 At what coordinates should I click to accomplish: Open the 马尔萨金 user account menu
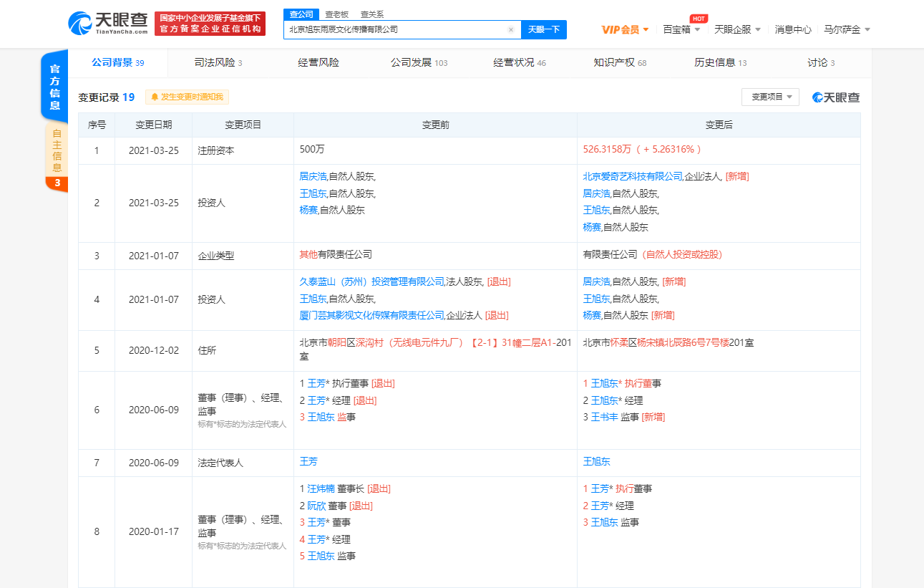[847, 29]
